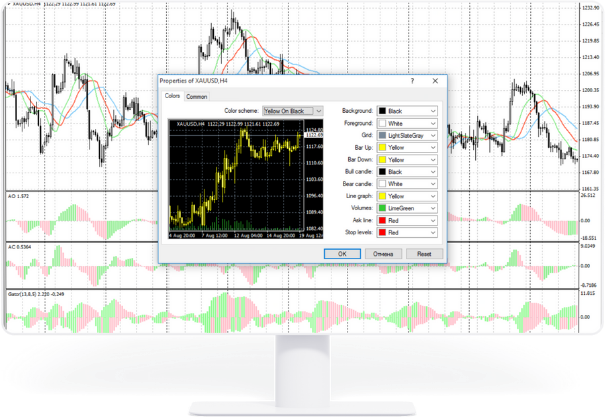Expand the Bear candle color dropdown
Viewport: 605px width, 417px height.
pos(407,184)
